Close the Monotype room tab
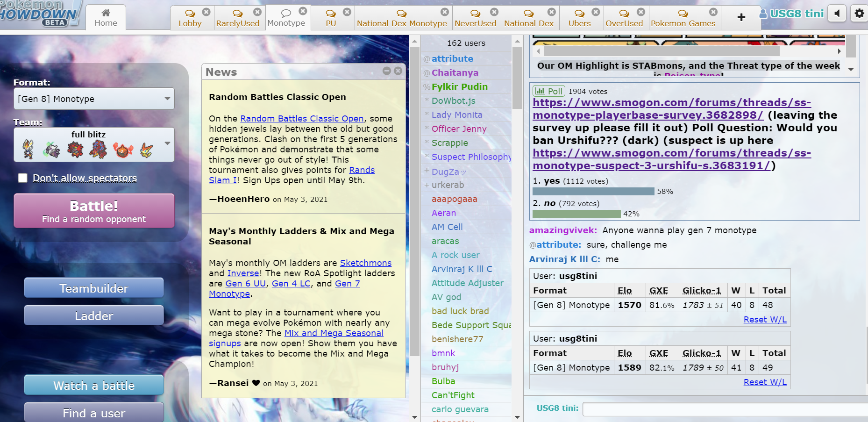The width and height of the screenshot is (868, 422). (303, 11)
